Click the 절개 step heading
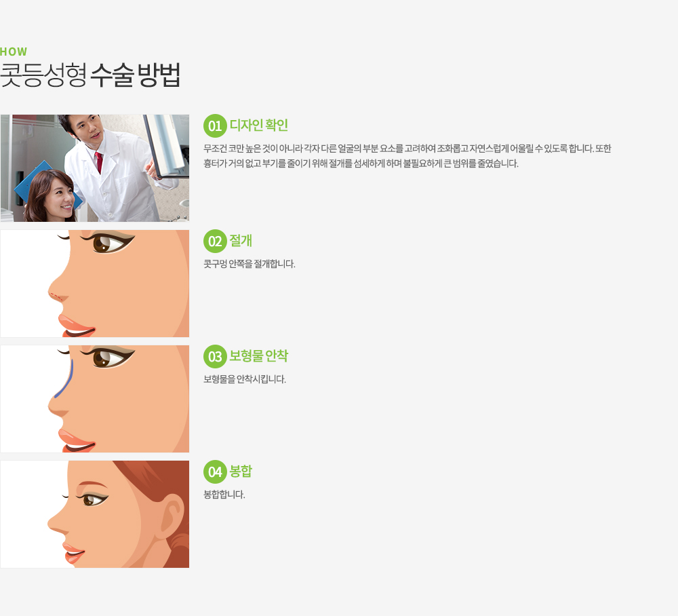This screenshot has width=678, height=616. coord(241,241)
